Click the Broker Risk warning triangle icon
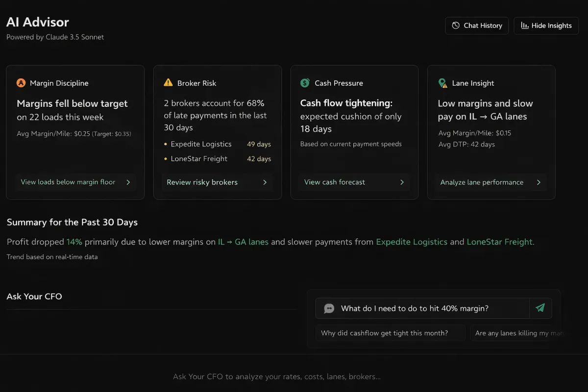This screenshot has height=392, width=588. click(168, 83)
